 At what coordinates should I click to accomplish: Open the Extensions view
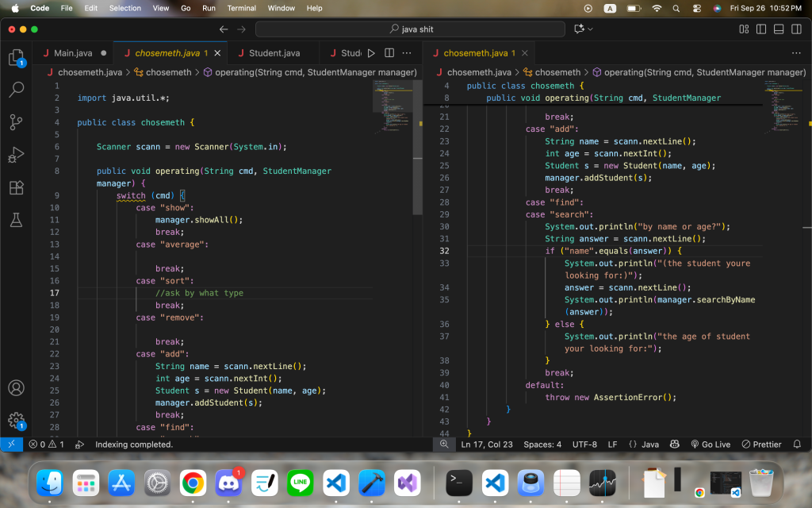click(16, 187)
